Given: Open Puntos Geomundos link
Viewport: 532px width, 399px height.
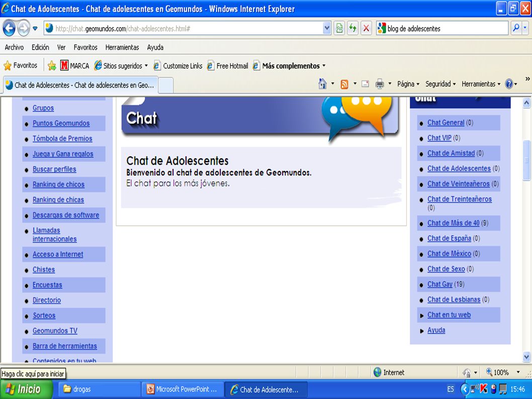Looking at the screenshot, I should [61, 123].
